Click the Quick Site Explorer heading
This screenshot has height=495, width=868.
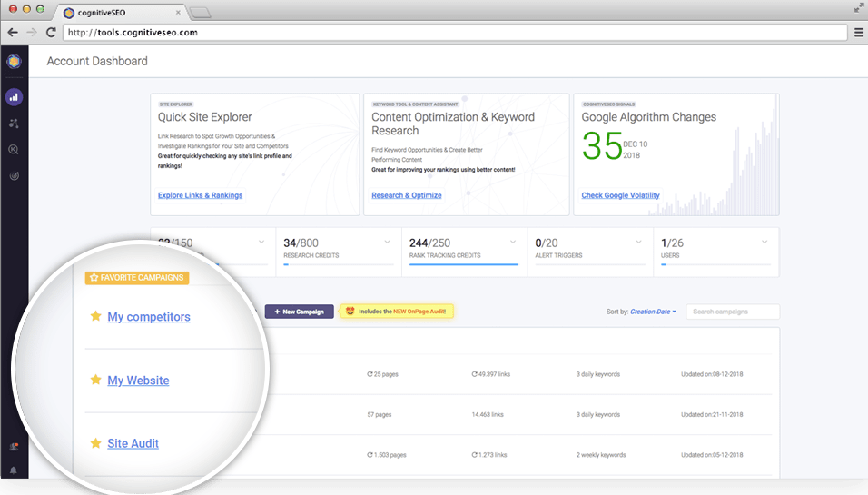(205, 117)
